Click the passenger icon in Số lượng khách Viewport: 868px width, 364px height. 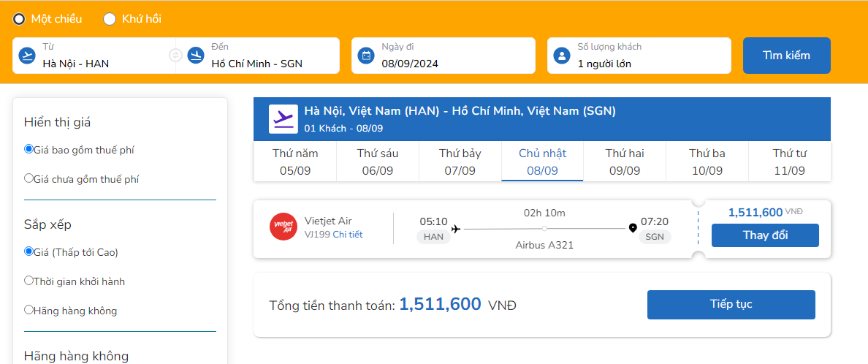pyautogui.click(x=562, y=56)
